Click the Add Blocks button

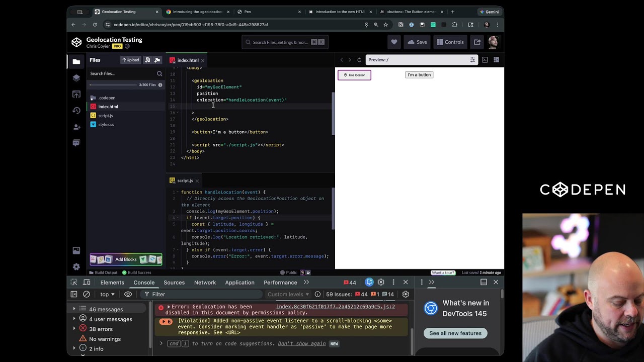point(126,259)
